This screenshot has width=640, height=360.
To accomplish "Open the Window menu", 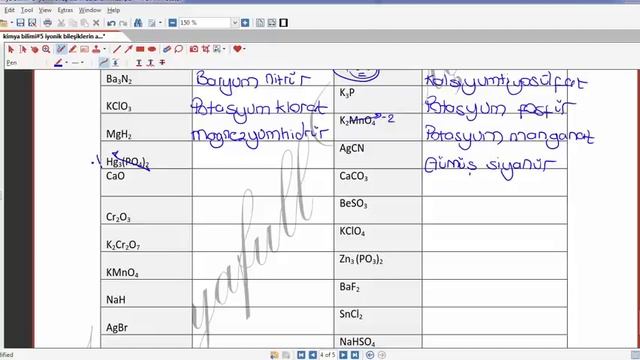I will click(x=90, y=10).
